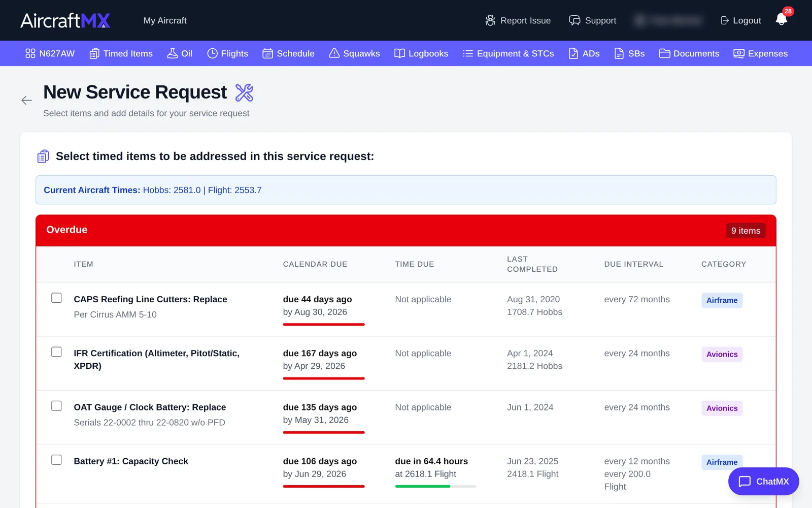Open the ChatMX chat button
Screen dimensions: 812x508
pyautogui.click(x=763, y=481)
